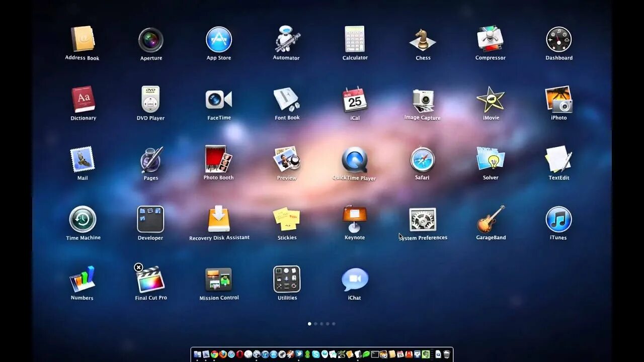The height and width of the screenshot is (362, 644).
Task: Launch Recovery Disk Assistant
Action: 219,219
